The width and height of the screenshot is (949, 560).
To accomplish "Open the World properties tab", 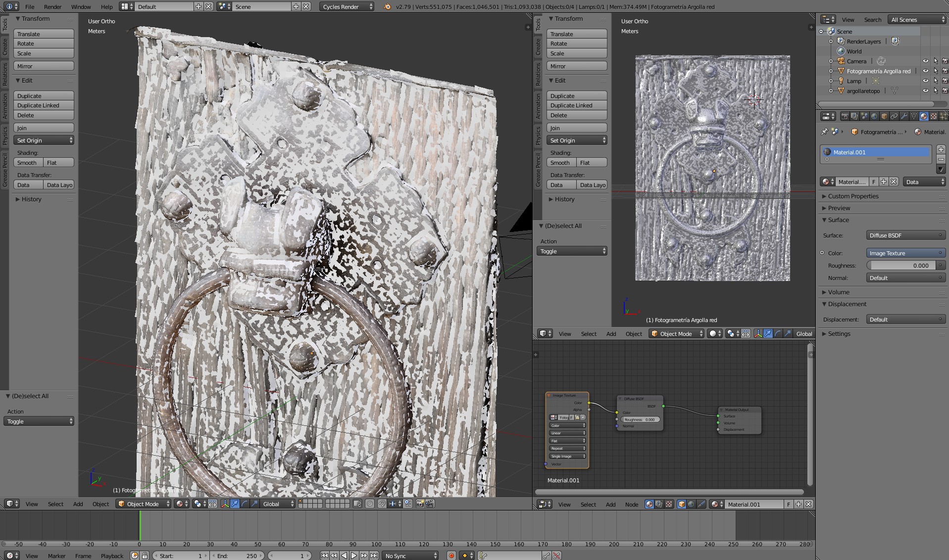I will (874, 116).
